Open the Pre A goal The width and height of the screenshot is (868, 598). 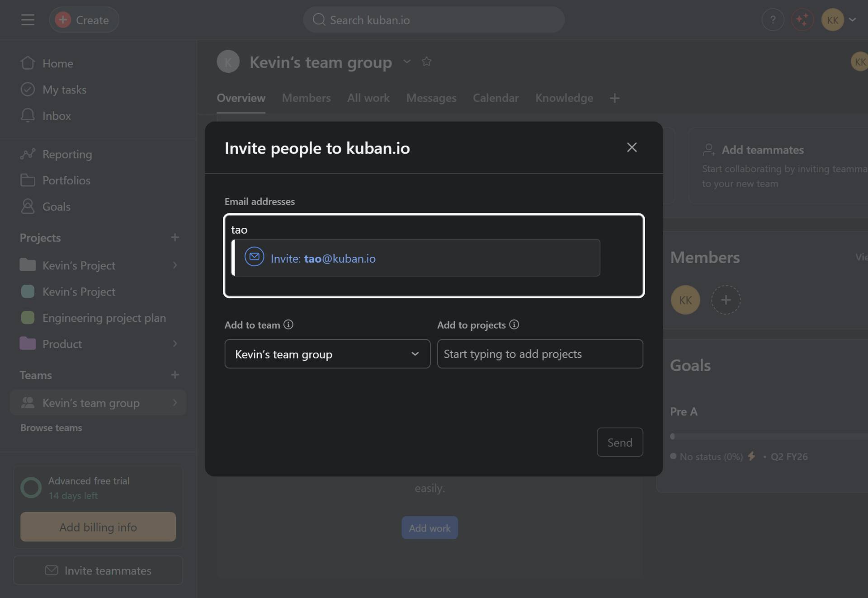[684, 412]
